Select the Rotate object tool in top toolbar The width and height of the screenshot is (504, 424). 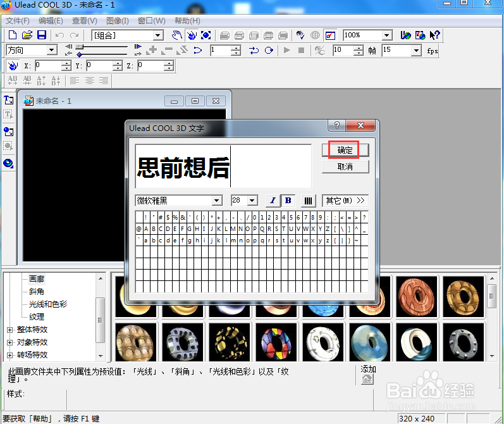192,35
